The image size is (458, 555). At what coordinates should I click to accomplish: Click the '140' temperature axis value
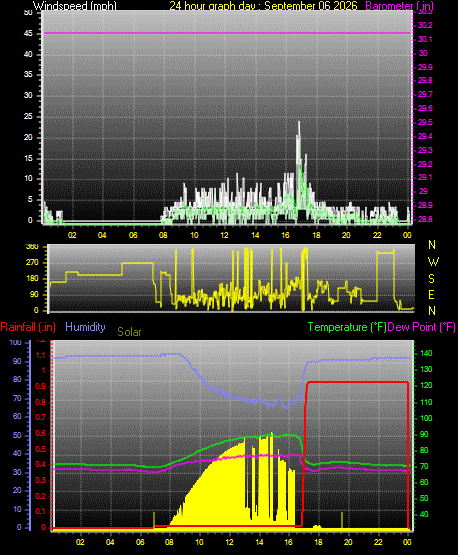(426, 353)
